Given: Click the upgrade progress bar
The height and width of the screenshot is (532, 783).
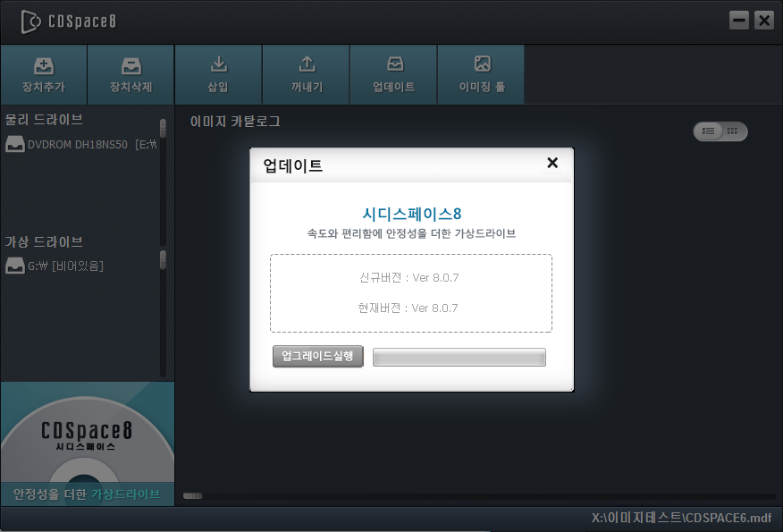Looking at the screenshot, I should (459, 357).
